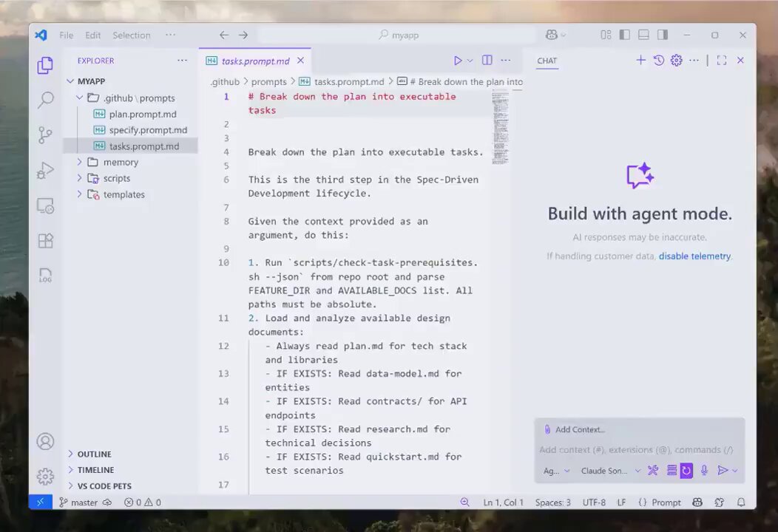Show chat history
This screenshot has width=778, height=532.
click(x=658, y=61)
